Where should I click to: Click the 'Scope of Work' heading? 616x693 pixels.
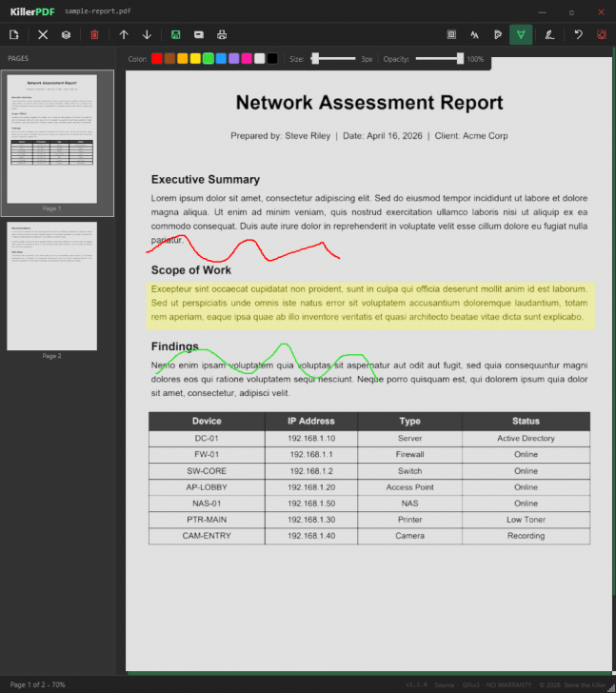pos(191,270)
